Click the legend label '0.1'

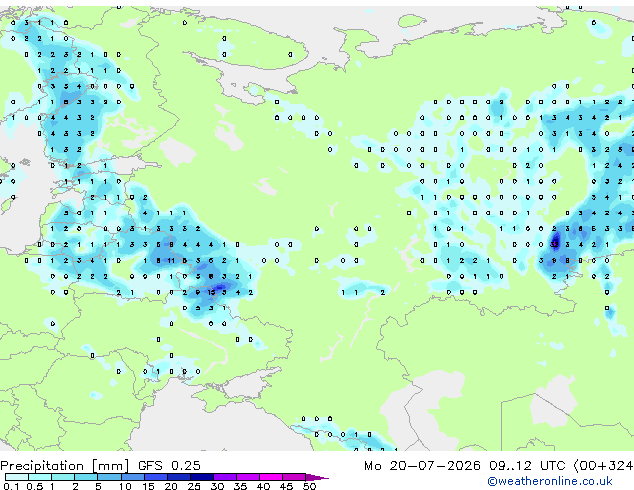tap(11, 486)
